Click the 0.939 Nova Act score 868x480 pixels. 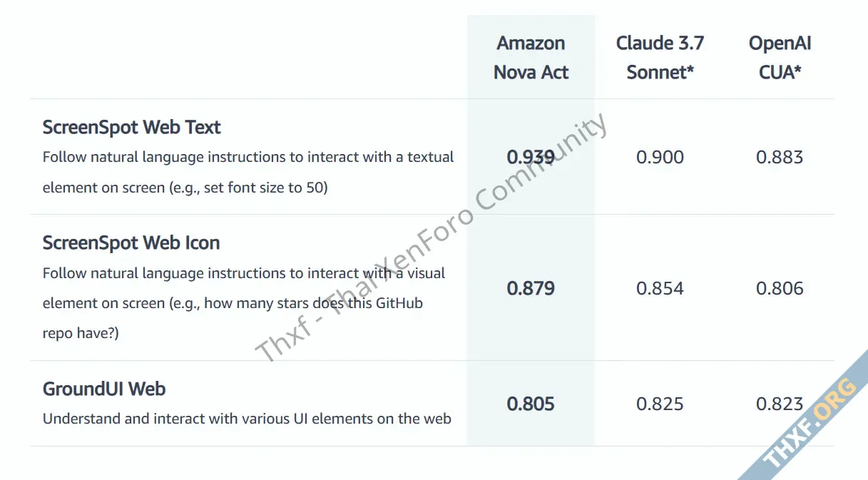pyautogui.click(x=531, y=157)
